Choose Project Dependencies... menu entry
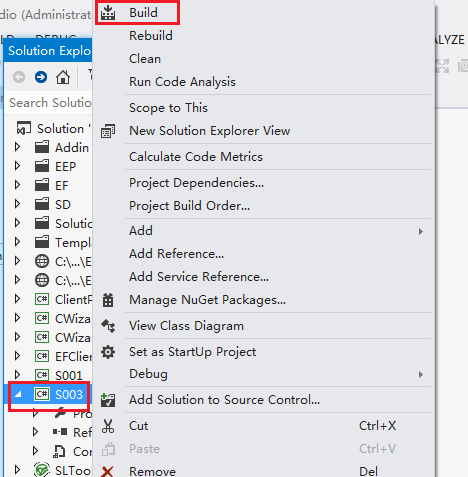The width and height of the screenshot is (468, 477). (196, 183)
